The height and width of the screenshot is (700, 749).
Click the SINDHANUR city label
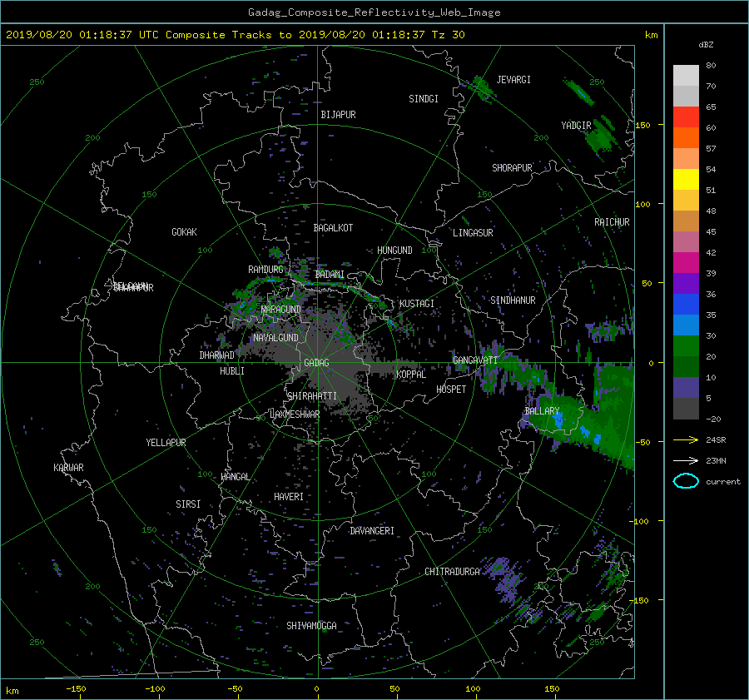point(513,300)
